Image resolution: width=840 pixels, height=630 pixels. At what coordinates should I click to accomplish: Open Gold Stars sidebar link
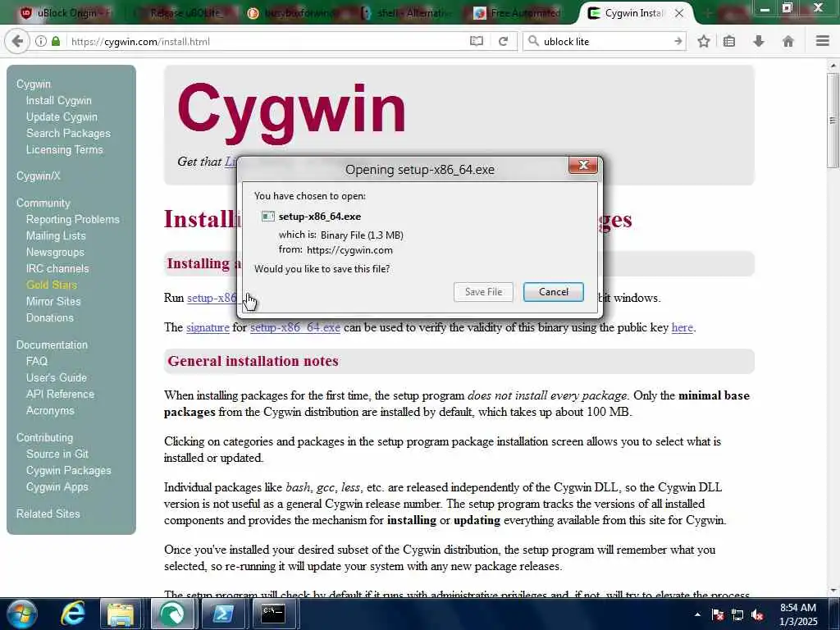click(x=52, y=285)
